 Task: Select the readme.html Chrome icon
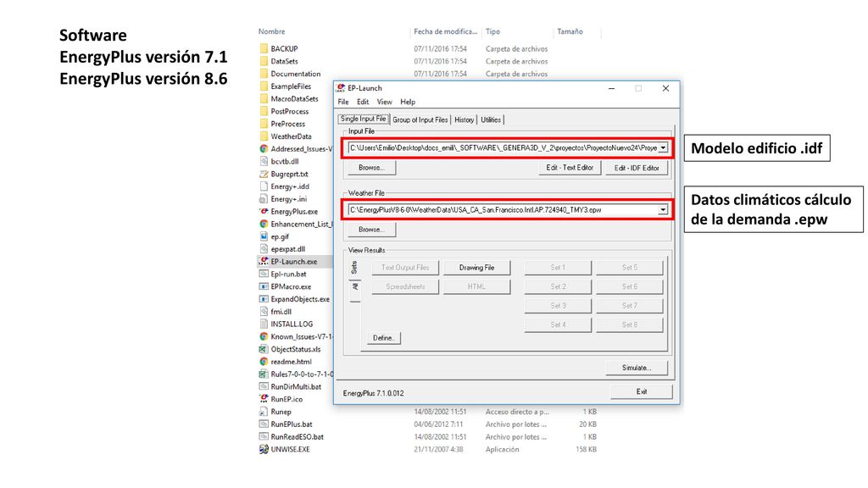coord(264,361)
